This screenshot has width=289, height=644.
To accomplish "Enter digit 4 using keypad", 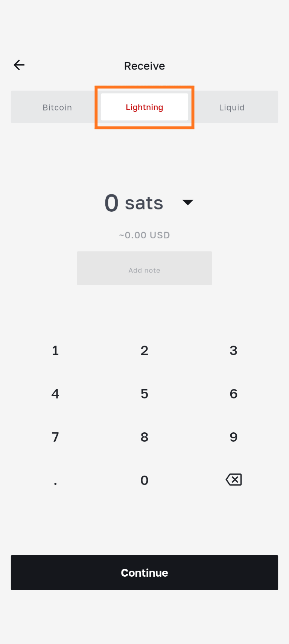I will 55,394.
